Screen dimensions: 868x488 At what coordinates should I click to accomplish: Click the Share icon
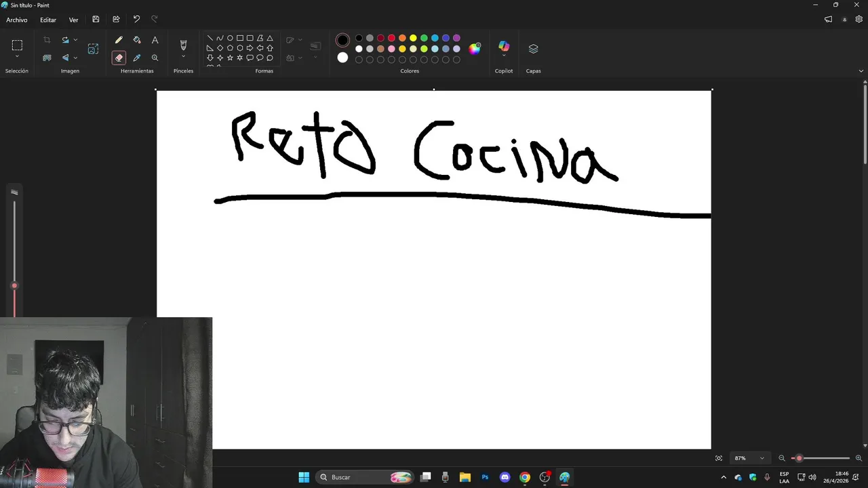pos(116,20)
